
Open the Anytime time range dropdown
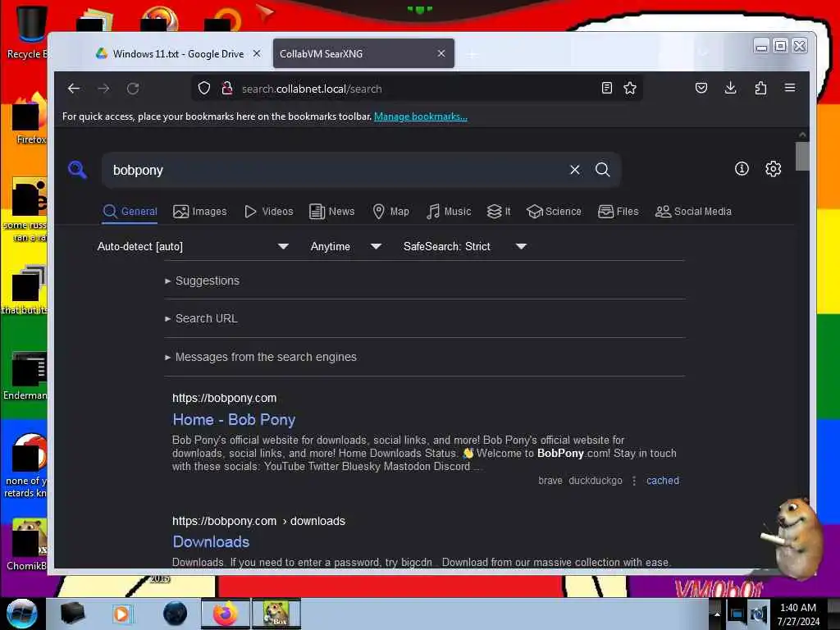point(345,246)
